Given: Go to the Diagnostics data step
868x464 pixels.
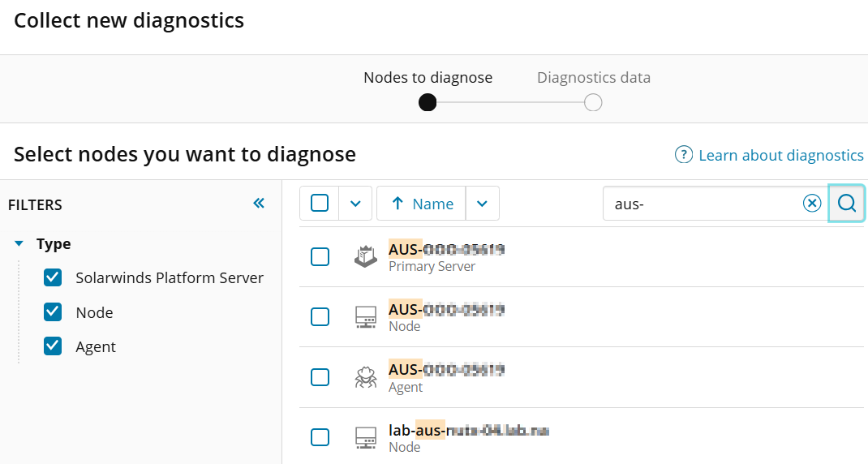Looking at the screenshot, I should click(x=594, y=78).
